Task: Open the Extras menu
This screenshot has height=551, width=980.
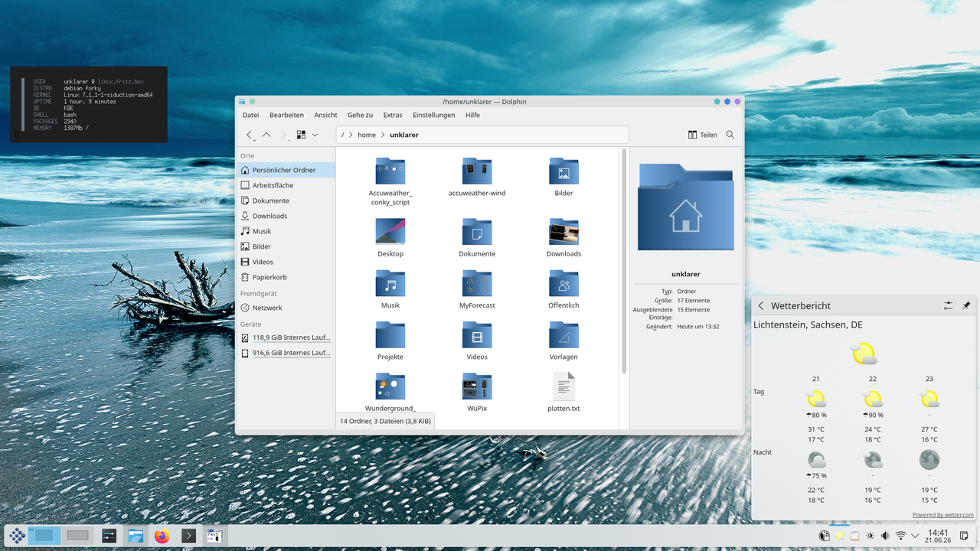Action: 393,115
